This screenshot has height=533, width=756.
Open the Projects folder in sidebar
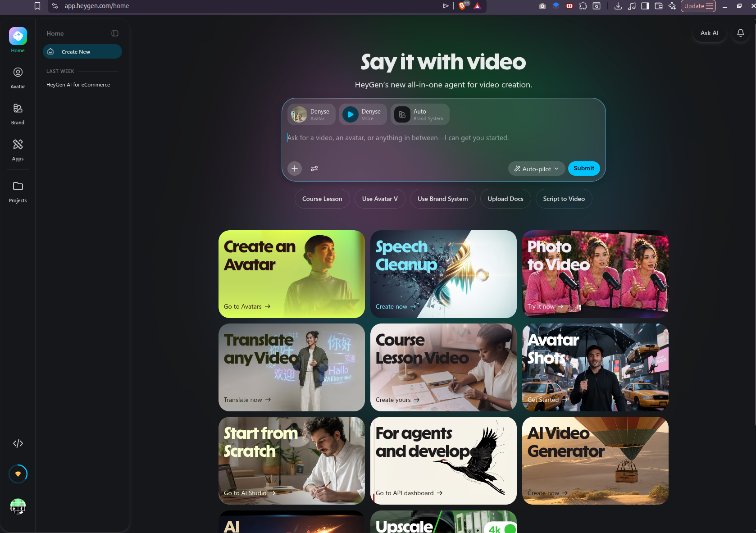click(18, 192)
